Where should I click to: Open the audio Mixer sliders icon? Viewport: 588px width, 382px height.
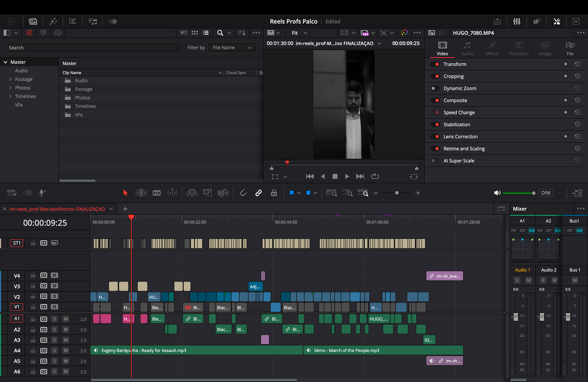[517, 21]
